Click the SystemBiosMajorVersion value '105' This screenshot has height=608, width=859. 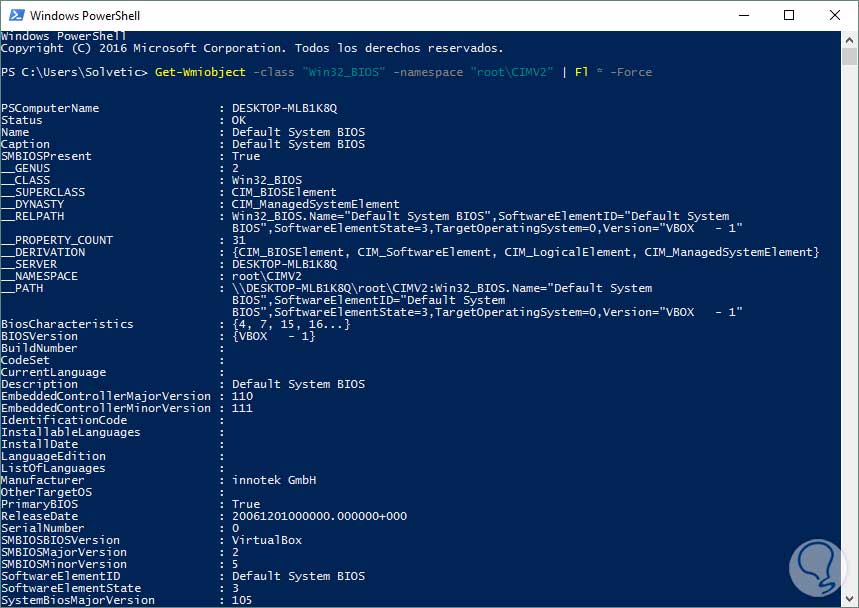tap(242, 600)
